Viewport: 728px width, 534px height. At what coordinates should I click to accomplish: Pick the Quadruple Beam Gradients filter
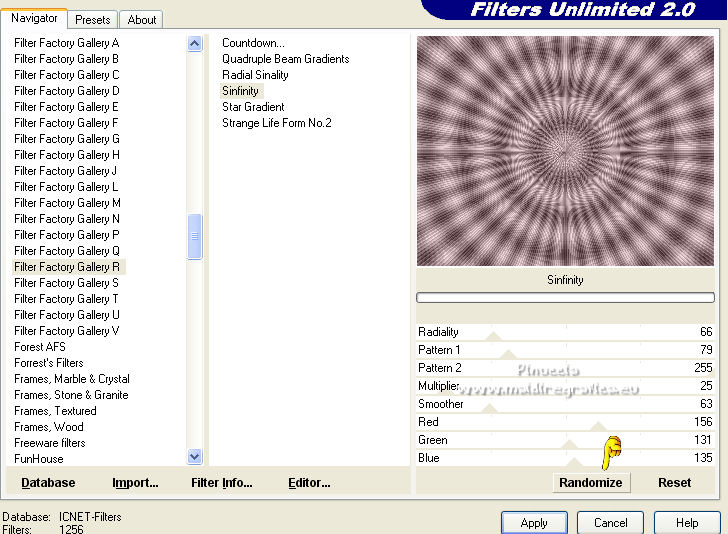286,59
